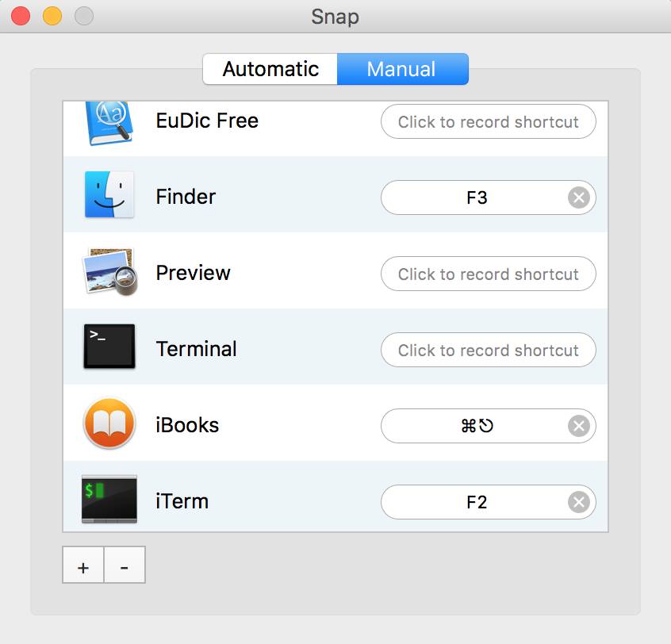Click the Finder F3 shortcut field

tap(476, 197)
